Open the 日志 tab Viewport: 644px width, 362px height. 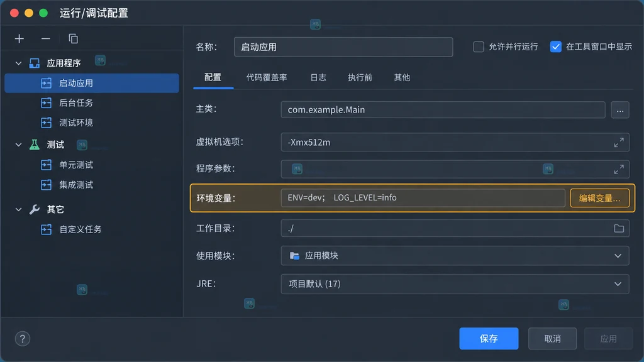coord(318,77)
